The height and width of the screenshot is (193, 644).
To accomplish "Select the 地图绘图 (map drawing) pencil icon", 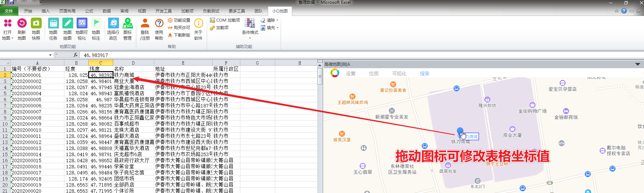I will [x=67, y=23].
